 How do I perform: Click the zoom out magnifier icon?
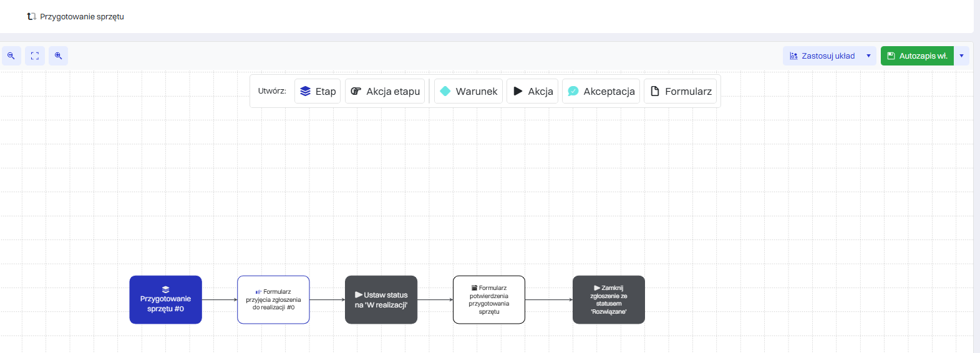tap(11, 56)
